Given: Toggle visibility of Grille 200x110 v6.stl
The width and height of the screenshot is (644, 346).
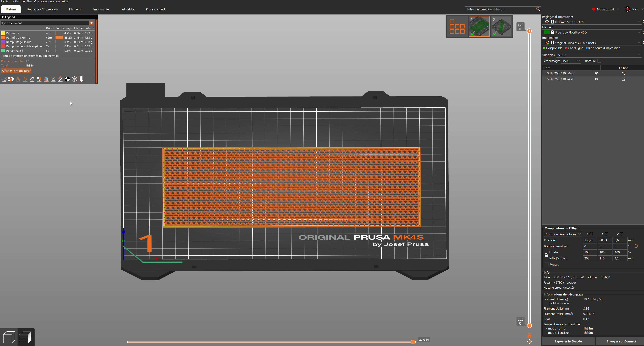Looking at the screenshot, I should [x=596, y=73].
